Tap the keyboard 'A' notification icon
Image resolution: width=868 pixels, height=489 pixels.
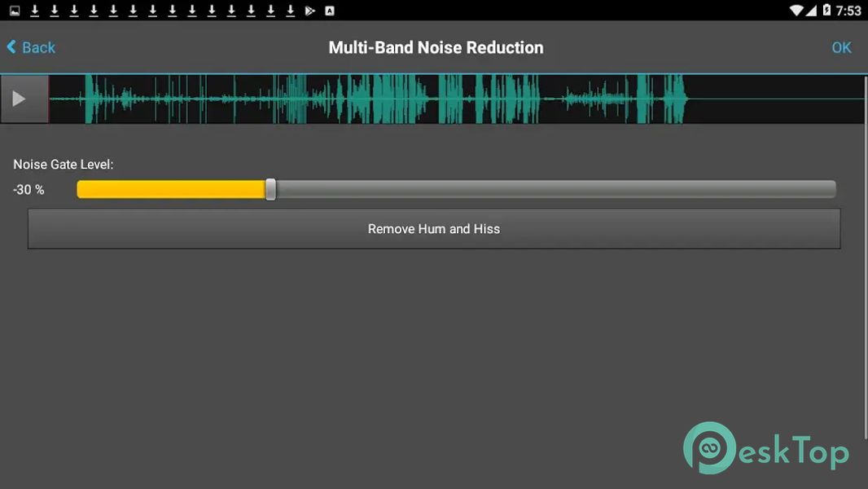[330, 11]
